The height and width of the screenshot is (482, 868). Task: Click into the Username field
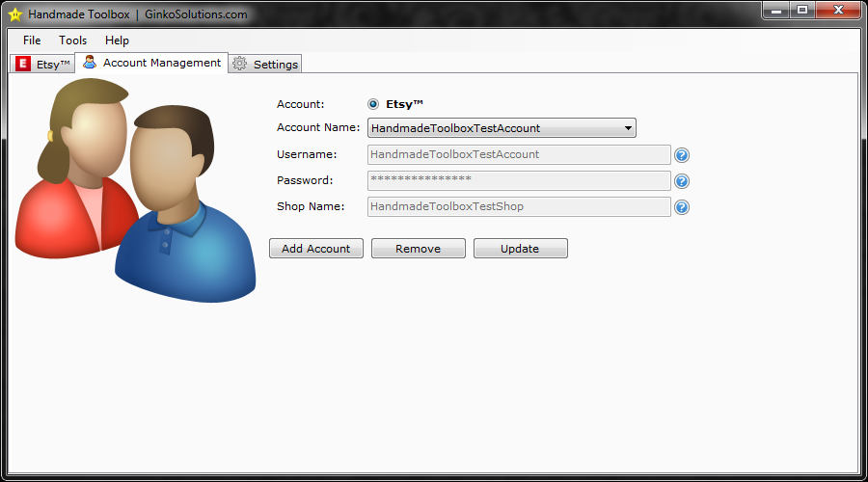point(519,154)
